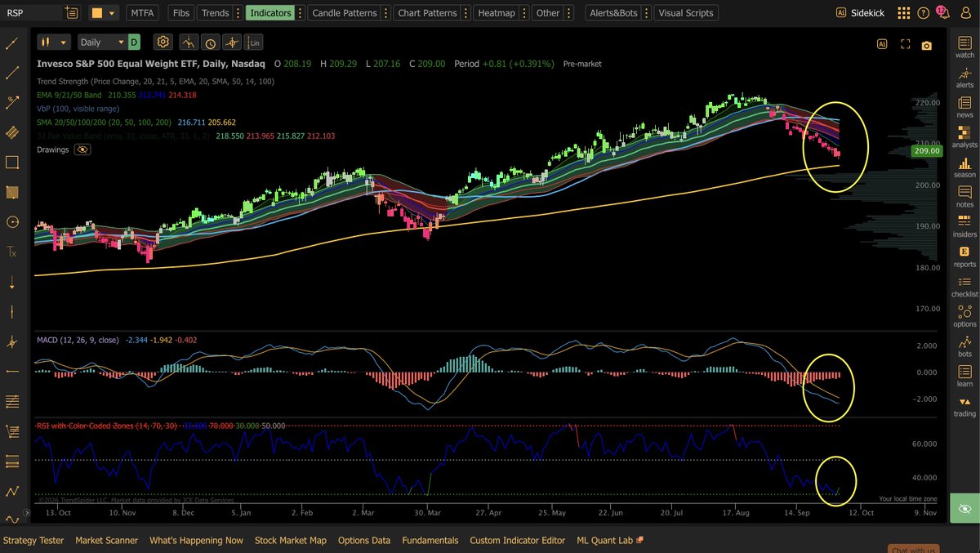The height and width of the screenshot is (553, 980).
Task: Open Chart Patterns three-dot menu
Action: point(466,13)
